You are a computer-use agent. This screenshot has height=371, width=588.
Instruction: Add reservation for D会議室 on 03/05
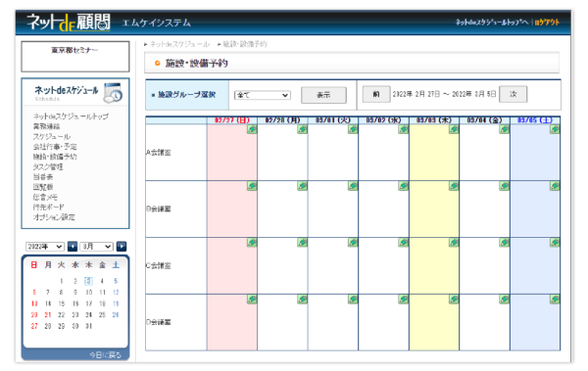(555, 299)
